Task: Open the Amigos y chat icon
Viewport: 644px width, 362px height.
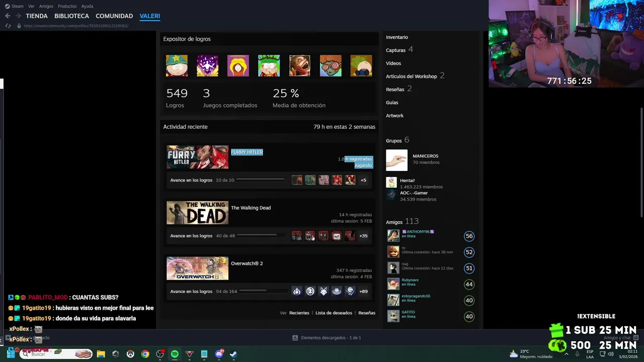Action: (x=635, y=338)
